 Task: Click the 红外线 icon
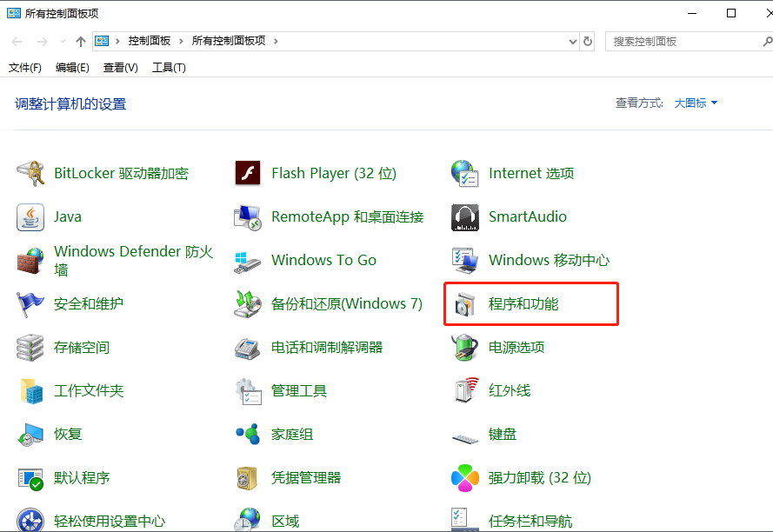(x=466, y=390)
